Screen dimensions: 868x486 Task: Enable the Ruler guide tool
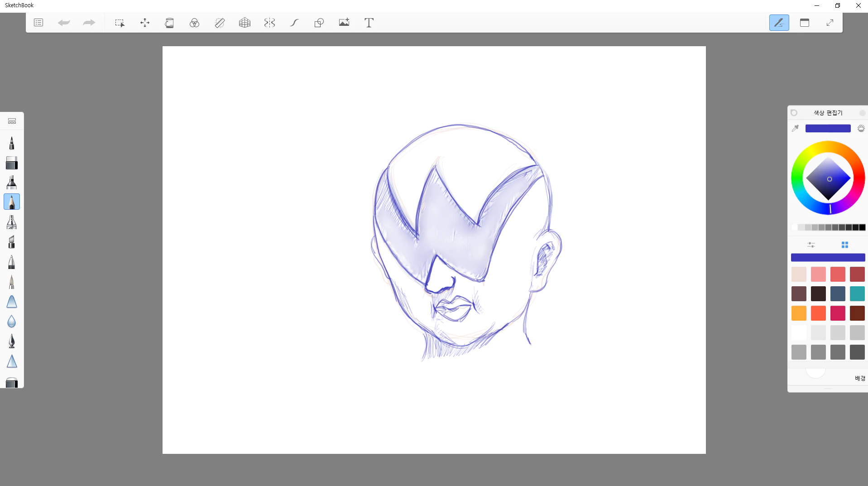(x=220, y=23)
